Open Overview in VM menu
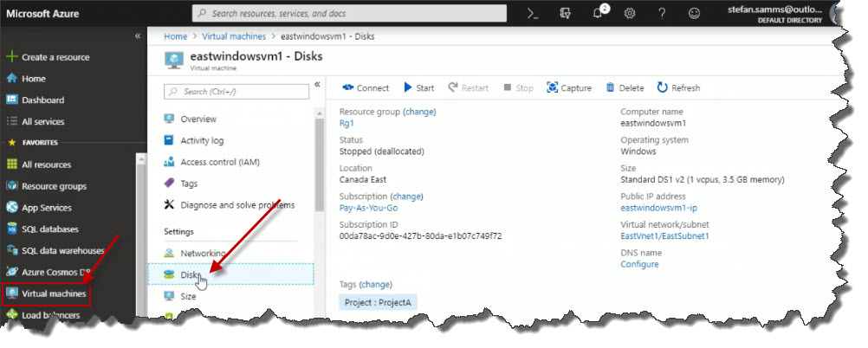Image resolution: width=868 pixels, height=348 pixels. (x=190, y=119)
